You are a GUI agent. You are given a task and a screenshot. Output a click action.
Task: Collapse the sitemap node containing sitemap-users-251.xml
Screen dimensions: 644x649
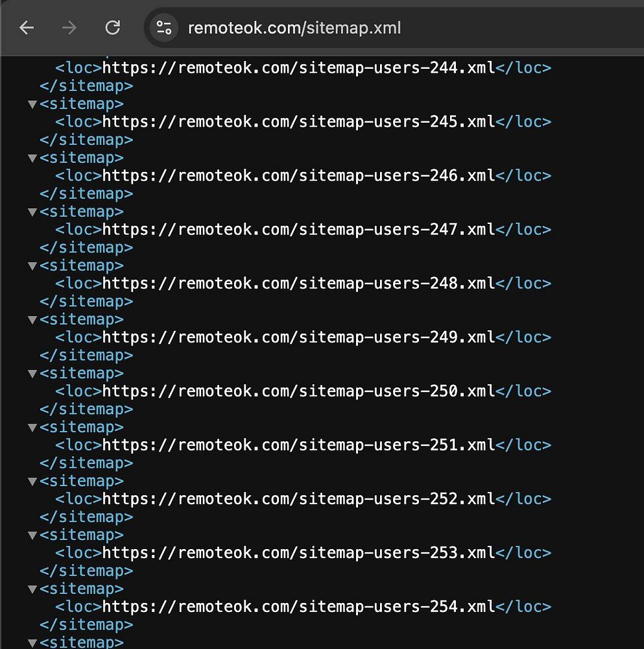click(x=32, y=428)
